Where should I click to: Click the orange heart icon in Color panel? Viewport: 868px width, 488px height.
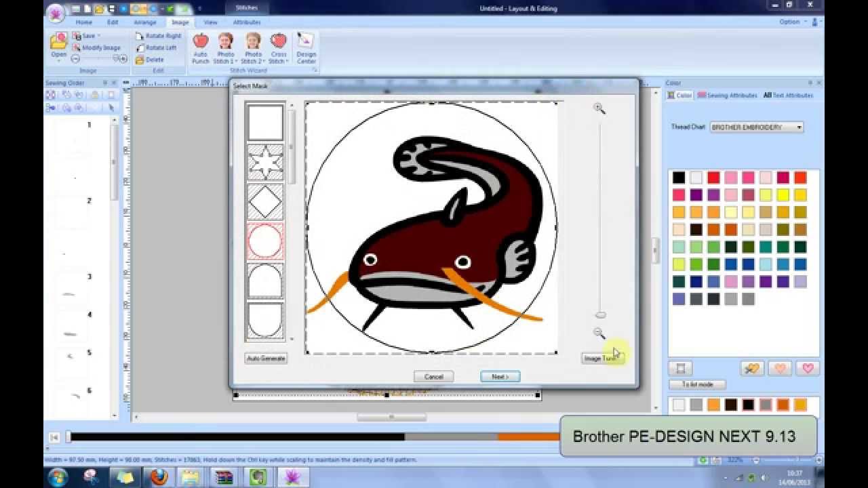(x=780, y=369)
